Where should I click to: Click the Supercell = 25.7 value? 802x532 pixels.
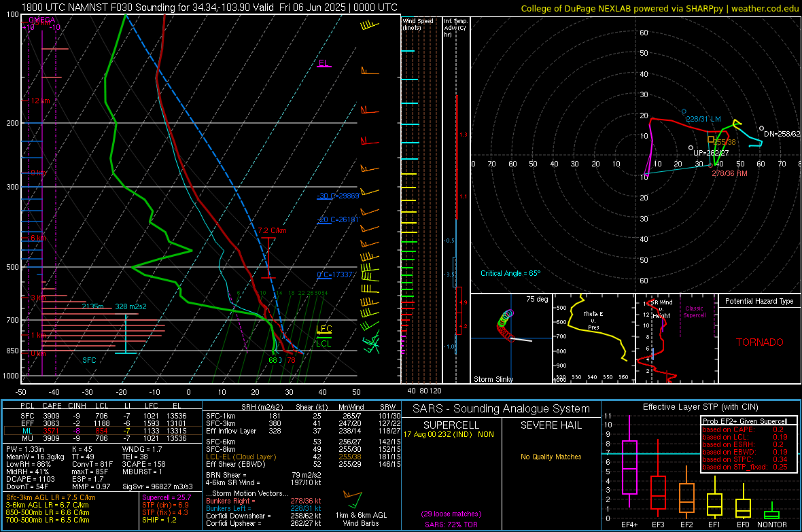click(167, 498)
